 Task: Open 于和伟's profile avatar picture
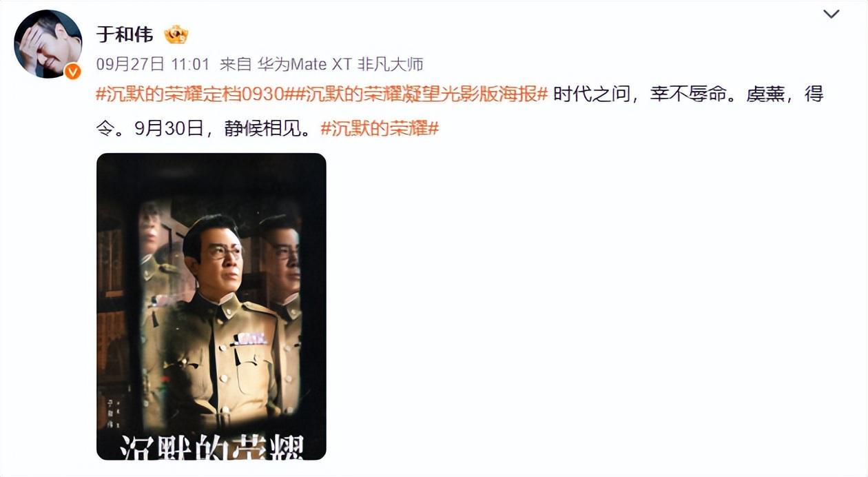point(48,44)
